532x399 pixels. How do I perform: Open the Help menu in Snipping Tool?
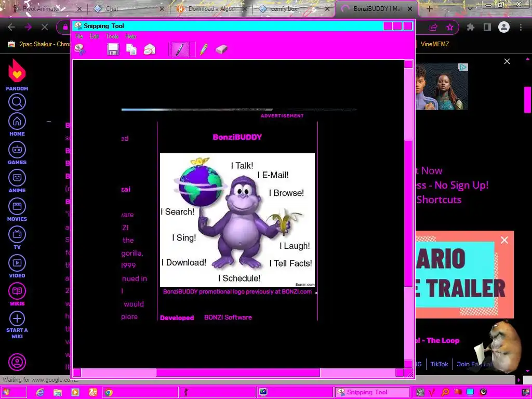130,36
